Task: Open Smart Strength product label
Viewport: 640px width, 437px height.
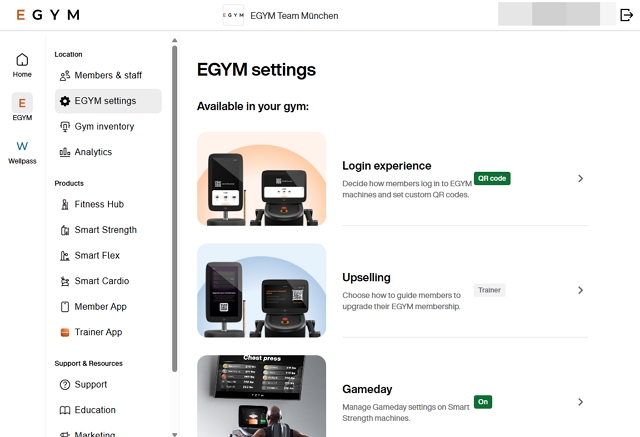Action: pyautogui.click(x=106, y=230)
